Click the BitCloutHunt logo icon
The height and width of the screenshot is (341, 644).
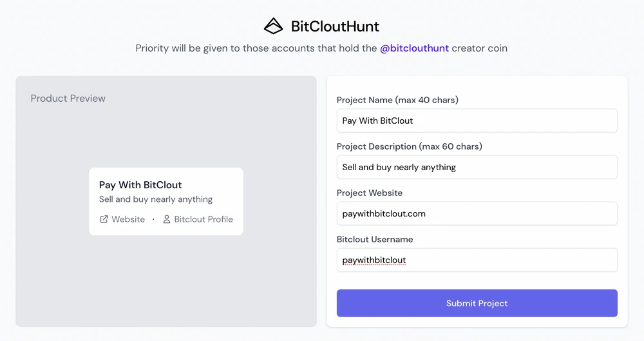[274, 26]
